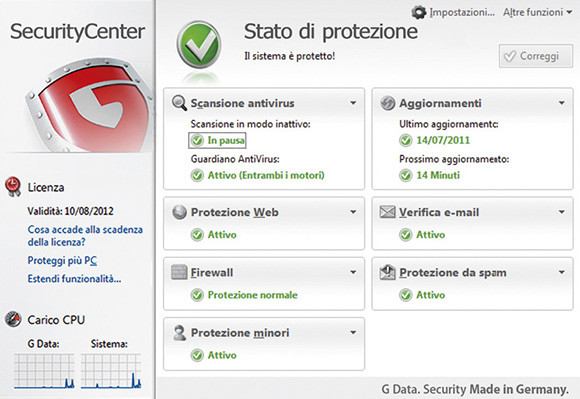Open the Altre funzioni menu
The width and height of the screenshot is (580, 399).
click(x=537, y=12)
